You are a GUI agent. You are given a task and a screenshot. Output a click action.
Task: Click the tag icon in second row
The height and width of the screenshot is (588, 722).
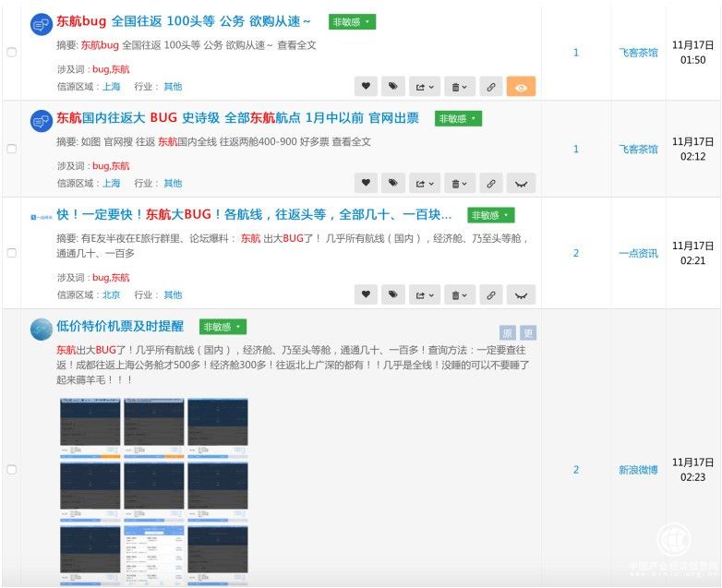tap(393, 183)
